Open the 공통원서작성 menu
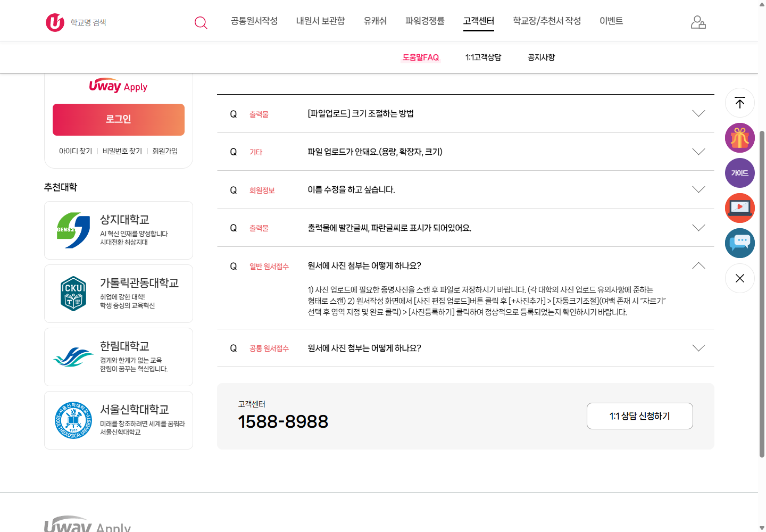This screenshot has height=532, width=766. coord(254,21)
